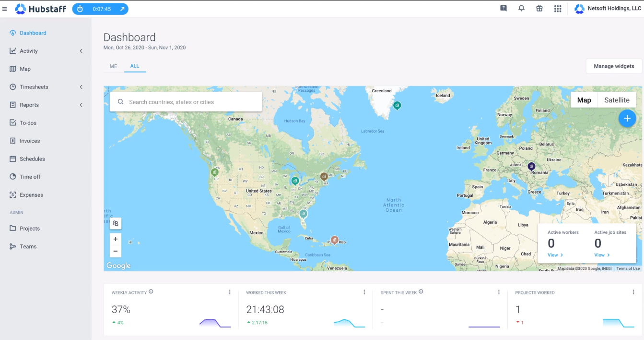Click the Romania job site marker
644x340 pixels.
531,166
